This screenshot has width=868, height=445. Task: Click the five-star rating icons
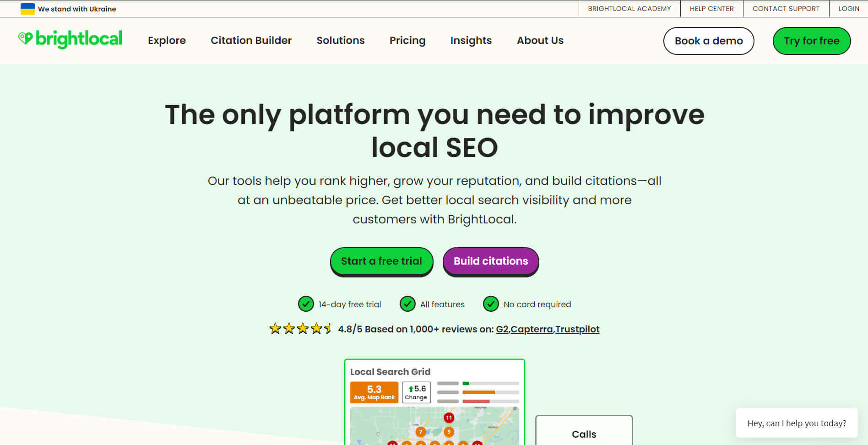(300, 328)
